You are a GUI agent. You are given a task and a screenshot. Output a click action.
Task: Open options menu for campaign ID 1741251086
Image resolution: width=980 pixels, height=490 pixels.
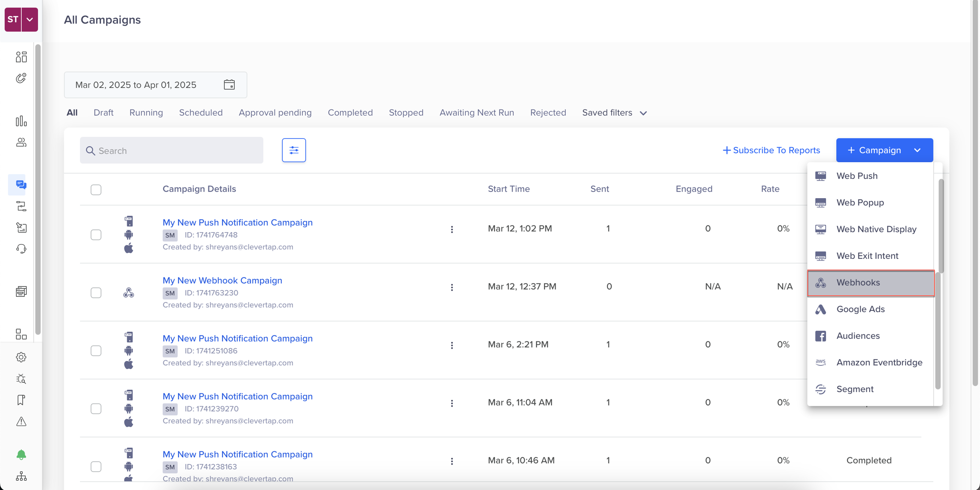[452, 345]
